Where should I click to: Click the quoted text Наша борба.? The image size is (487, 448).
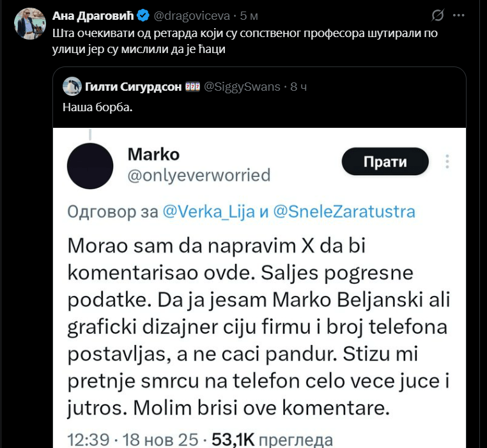pos(98,107)
